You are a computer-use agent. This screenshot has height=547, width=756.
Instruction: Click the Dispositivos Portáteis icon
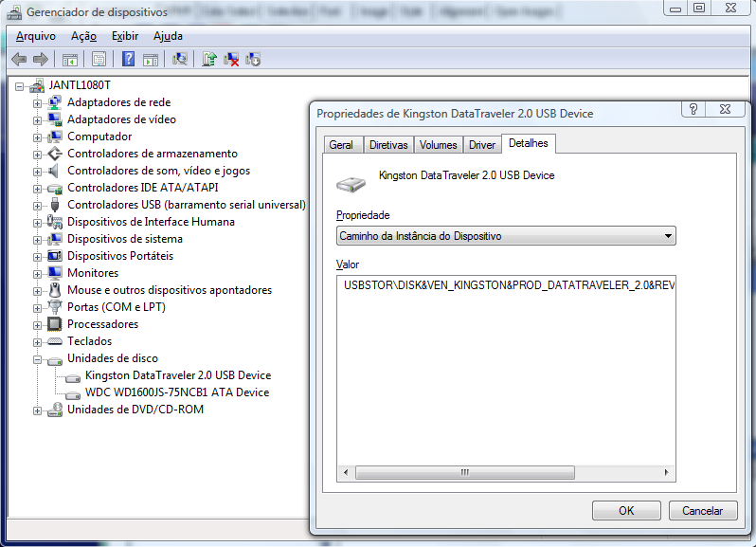[x=55, y=256]
